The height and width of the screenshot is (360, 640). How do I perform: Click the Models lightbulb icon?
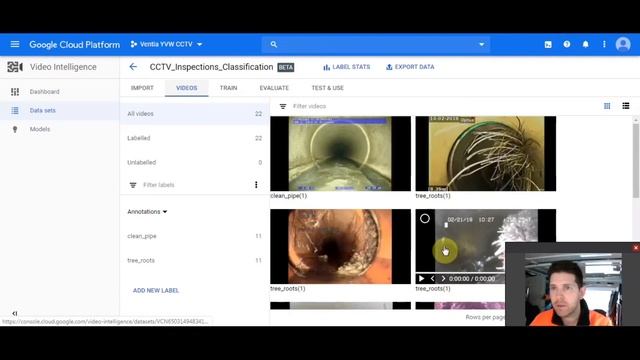point(15,129)
